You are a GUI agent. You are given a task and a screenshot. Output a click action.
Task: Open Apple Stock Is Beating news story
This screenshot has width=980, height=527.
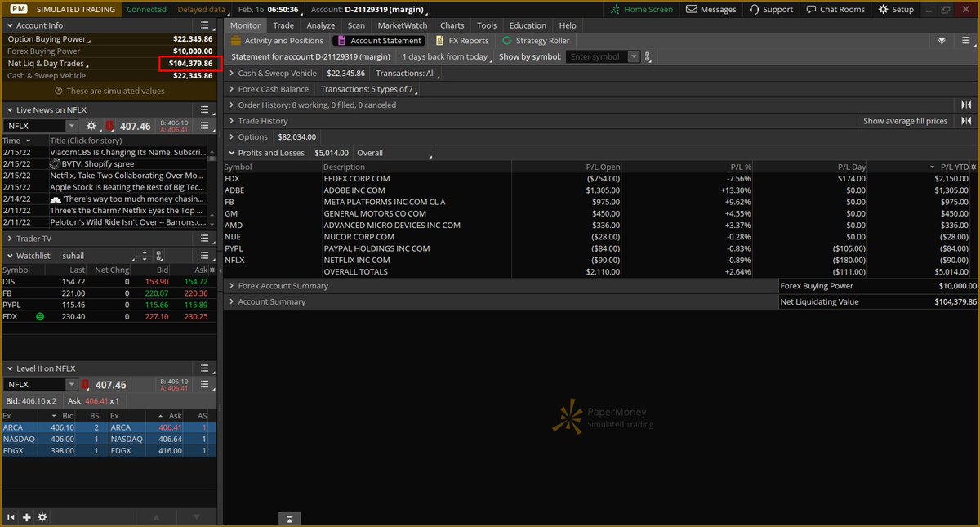[x=127, y=187]
